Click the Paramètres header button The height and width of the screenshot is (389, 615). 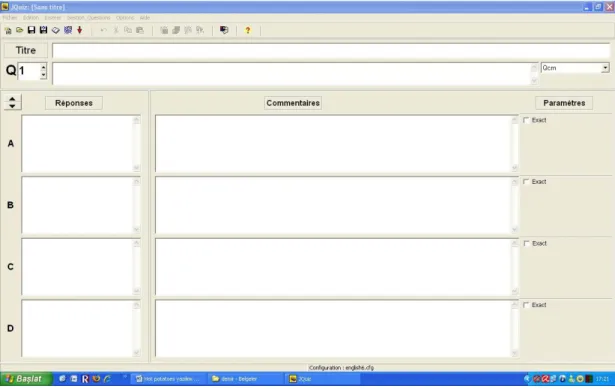[x=564, y=103]
